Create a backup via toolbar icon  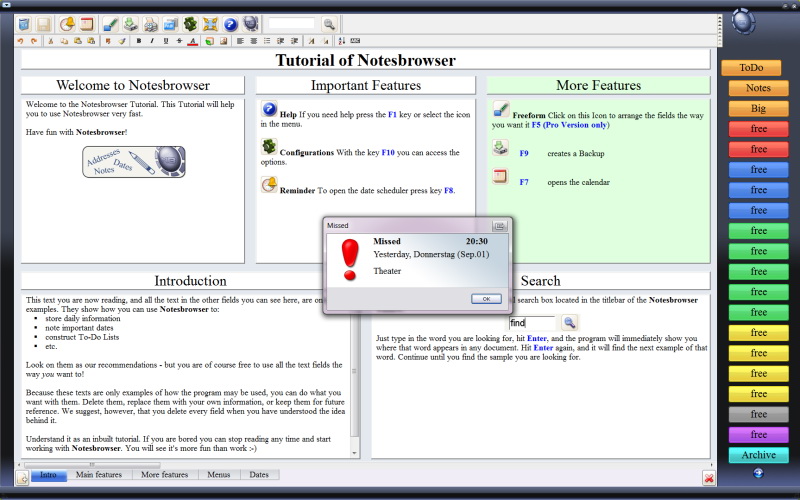(131, 24)
